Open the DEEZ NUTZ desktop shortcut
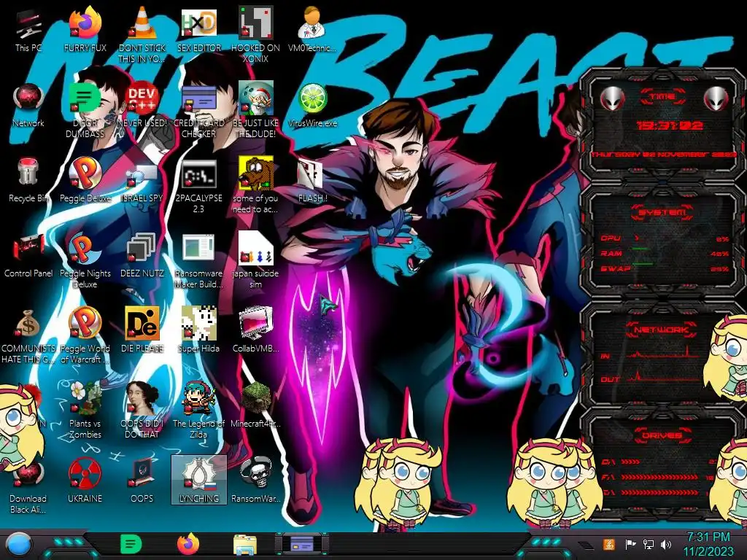The width and height of the screenshot is (747, 560). click(x=142, y=255)
